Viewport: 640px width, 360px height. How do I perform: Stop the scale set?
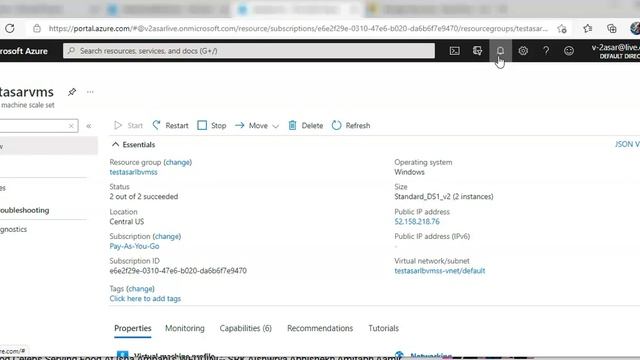coord(211,125)
